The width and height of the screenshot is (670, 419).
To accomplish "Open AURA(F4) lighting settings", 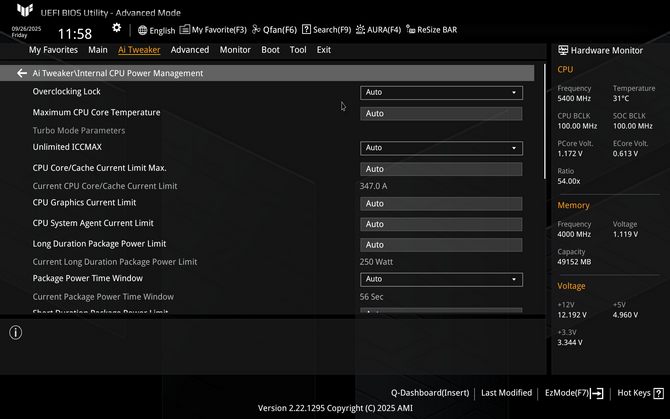I will pos(379,30).
